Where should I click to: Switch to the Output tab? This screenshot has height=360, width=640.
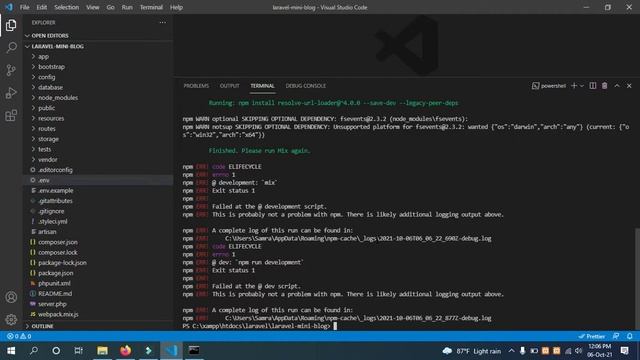coord(229,86)
